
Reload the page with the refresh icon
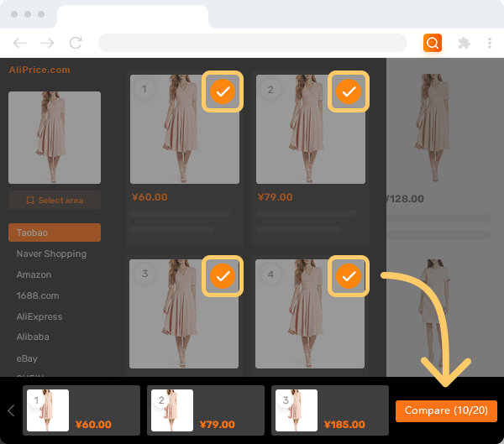click(76, 43)
